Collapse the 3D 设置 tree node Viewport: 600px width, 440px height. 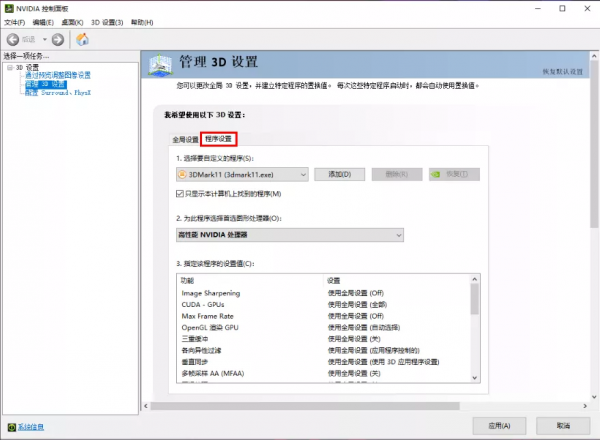point(10,67)
